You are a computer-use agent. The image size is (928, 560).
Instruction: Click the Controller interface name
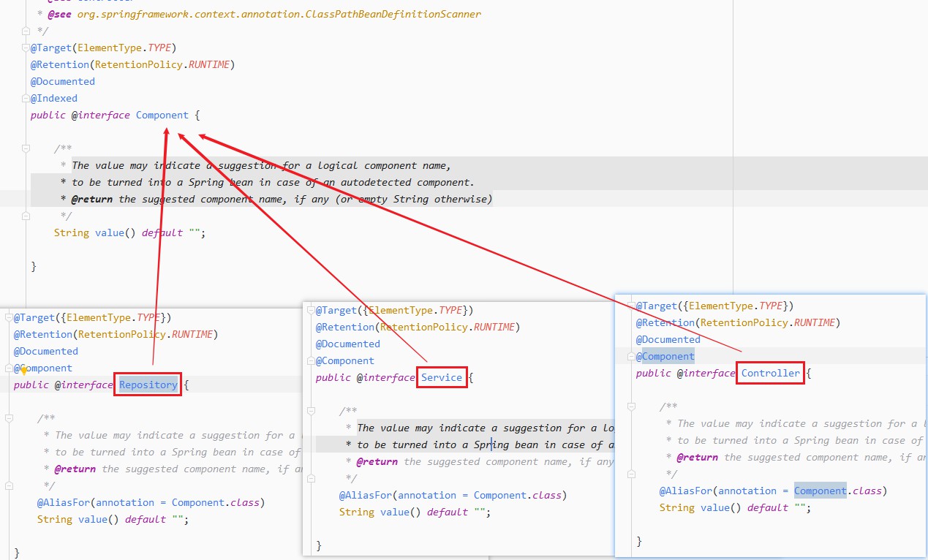point(771,373)
